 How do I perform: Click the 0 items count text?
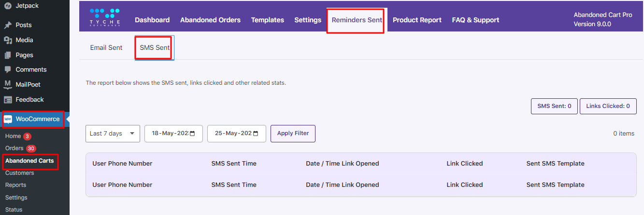tap(624, 133)
